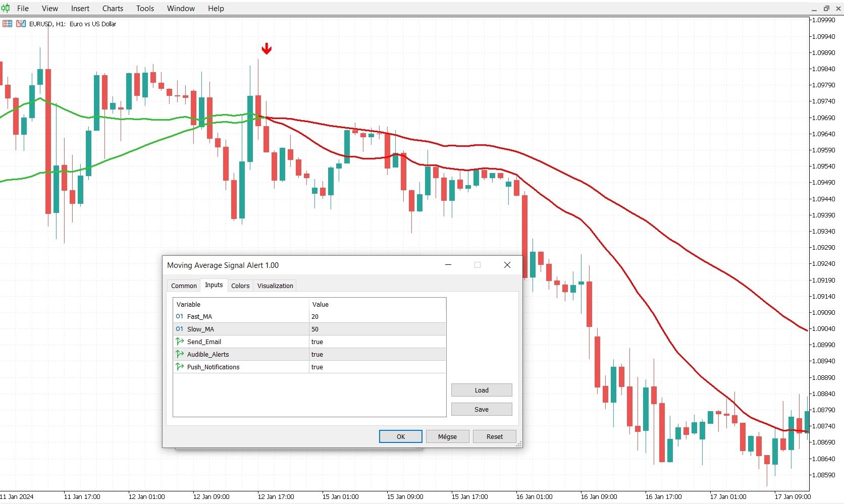Open the Insert menu
The width and height of the screenshot is (844, 504).
[80, 8]
